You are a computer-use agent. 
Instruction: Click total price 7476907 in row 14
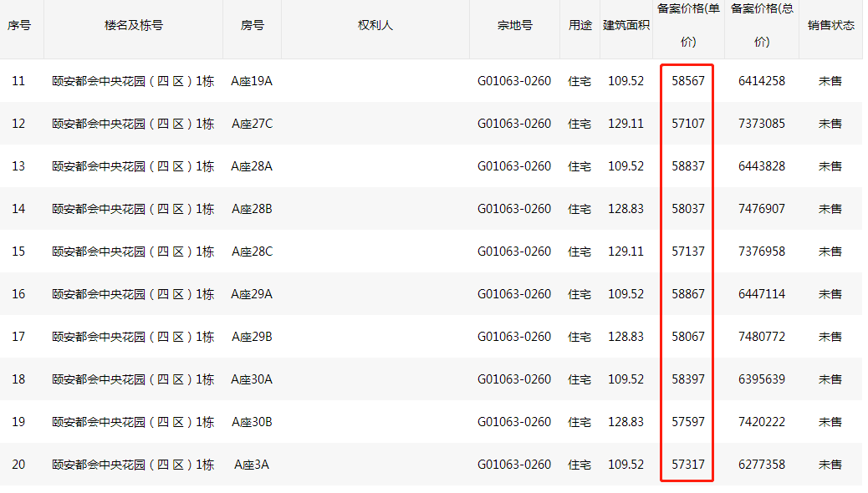coord(762,209)
